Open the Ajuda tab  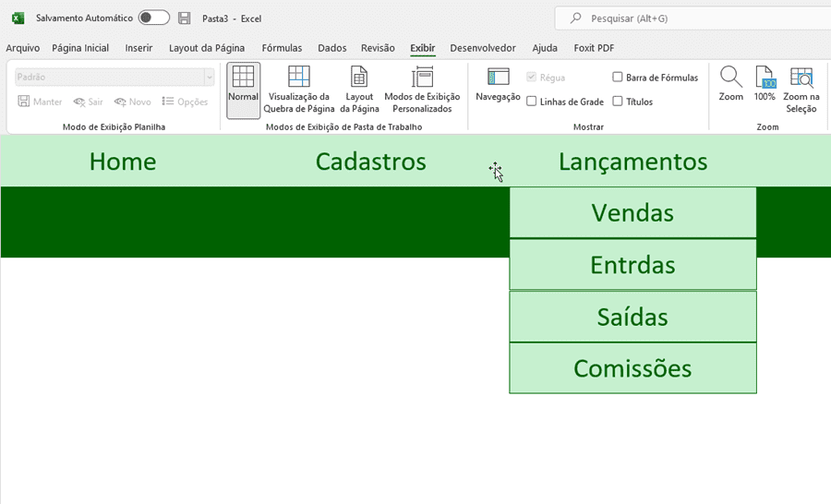tap(545, 48)
